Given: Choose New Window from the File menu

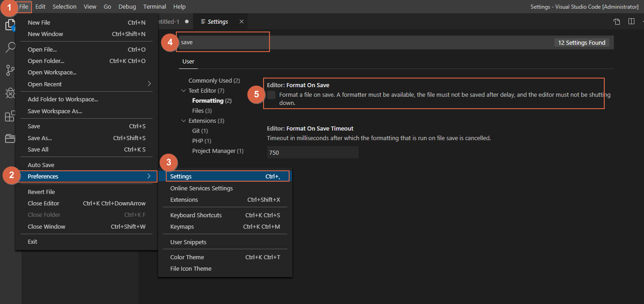Looking at the screenshot, I should [86, 34].
